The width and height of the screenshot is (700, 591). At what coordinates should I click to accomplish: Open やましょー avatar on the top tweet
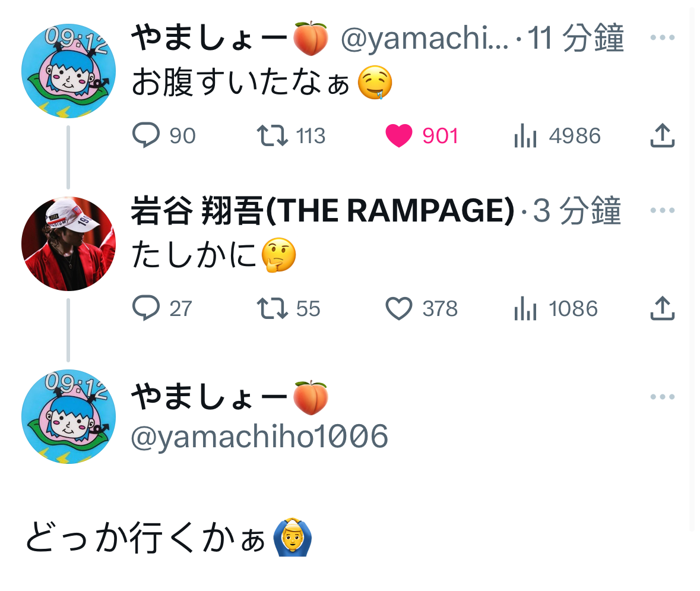69,71
